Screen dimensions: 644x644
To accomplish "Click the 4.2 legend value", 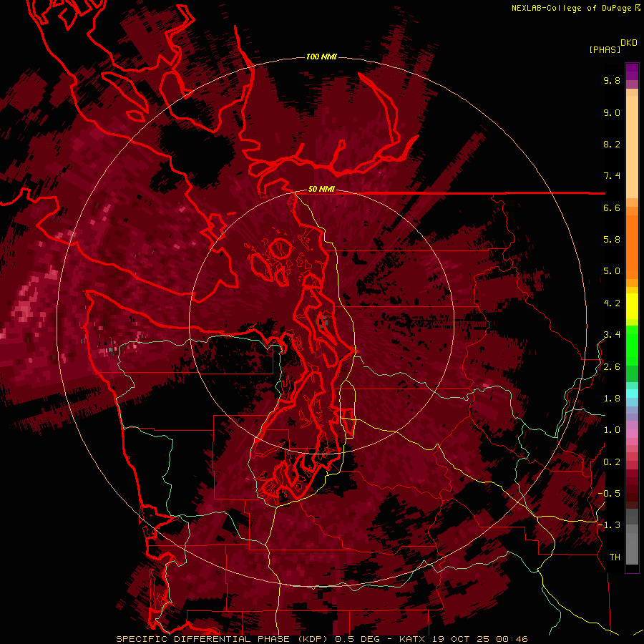I will click(x=612, y=303).
